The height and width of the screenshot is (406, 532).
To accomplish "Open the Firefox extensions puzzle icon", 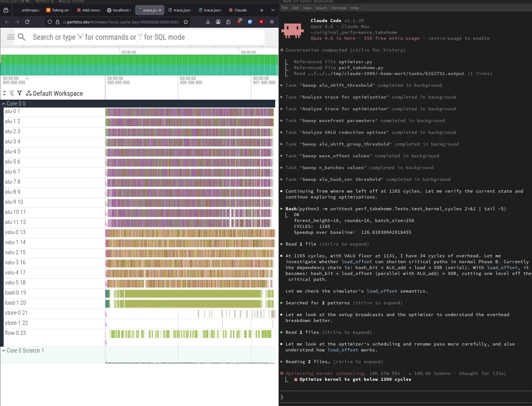I will (229, 22).
